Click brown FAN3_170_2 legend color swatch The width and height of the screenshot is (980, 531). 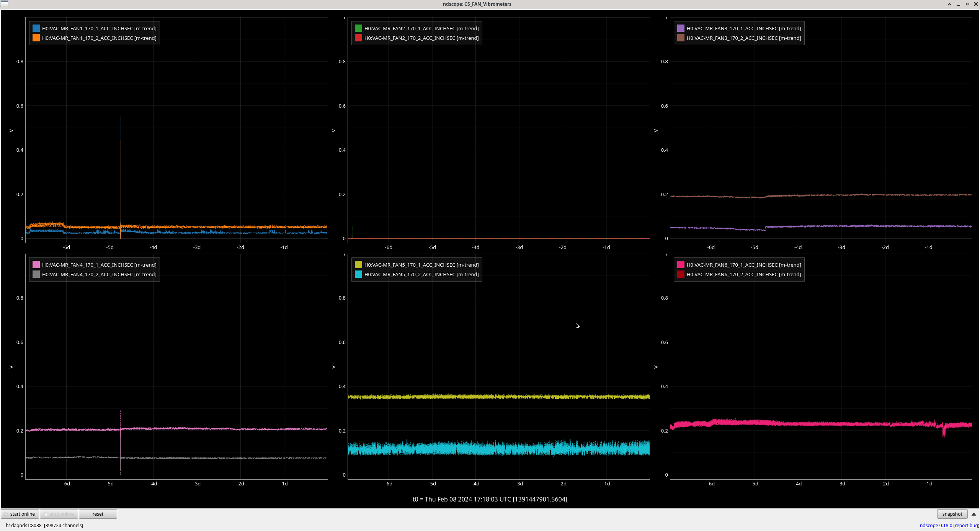coord(681,38)
